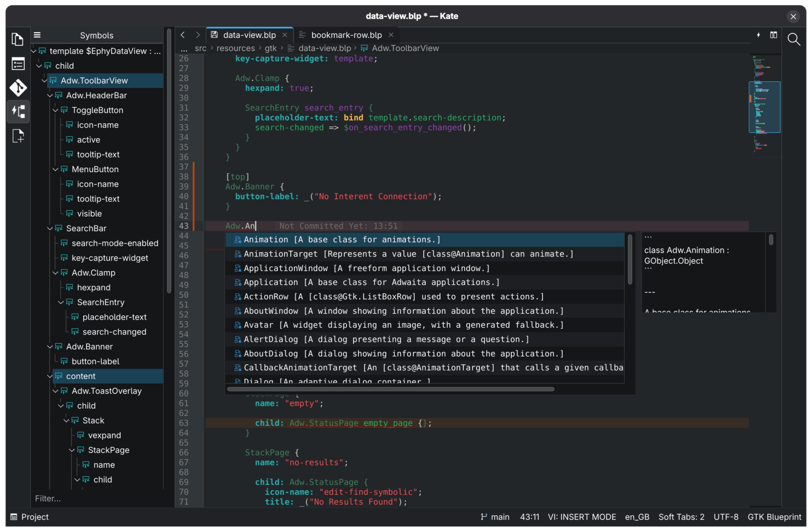The image size is (812, 532).
Task: Click the split view icon
Action: click(773, 35)
